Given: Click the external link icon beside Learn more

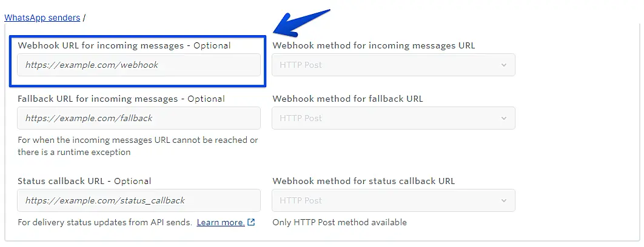Looking at the screenshot, I should pyautogui.click(x=251, y=222).
